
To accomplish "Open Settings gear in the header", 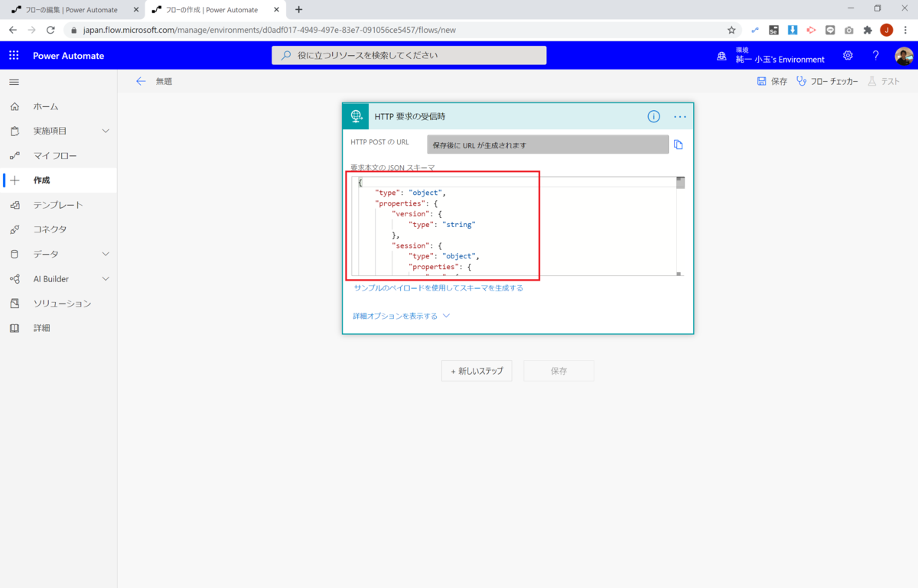I will tap(848, 55).
